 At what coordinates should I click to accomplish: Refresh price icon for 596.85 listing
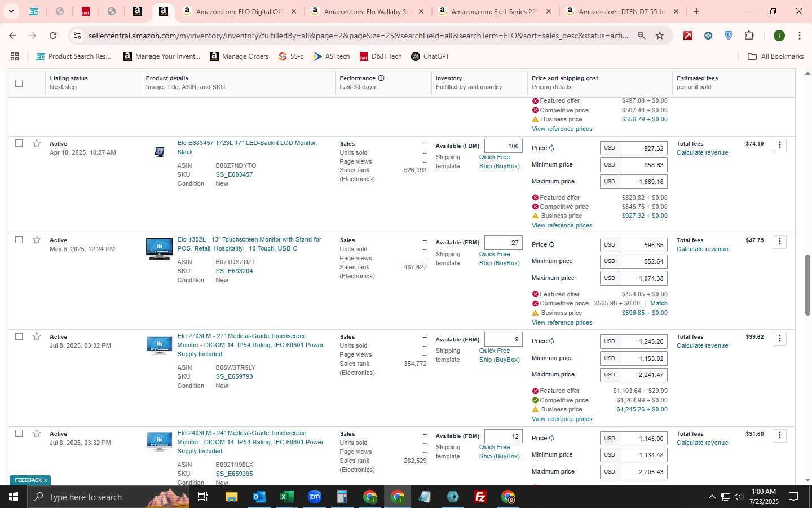pos(551,244)
